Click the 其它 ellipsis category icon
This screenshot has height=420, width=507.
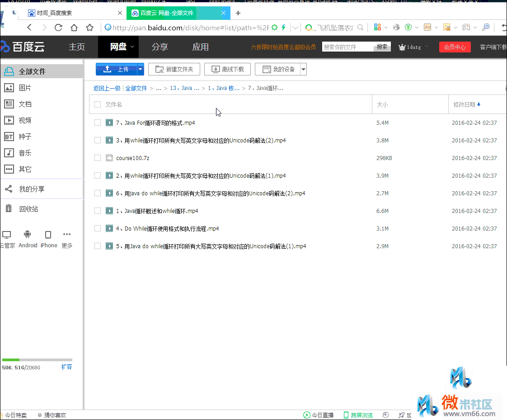pos(9,169)
